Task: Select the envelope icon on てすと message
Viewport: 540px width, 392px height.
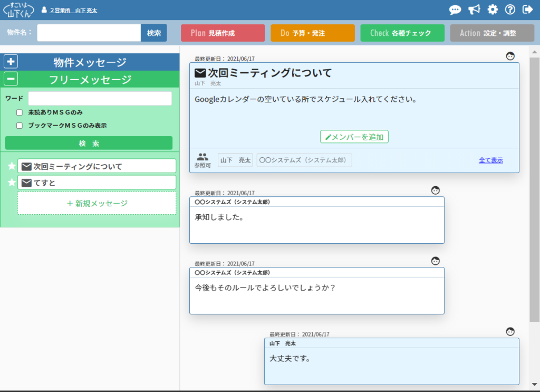Action: (x=27, y=183)
